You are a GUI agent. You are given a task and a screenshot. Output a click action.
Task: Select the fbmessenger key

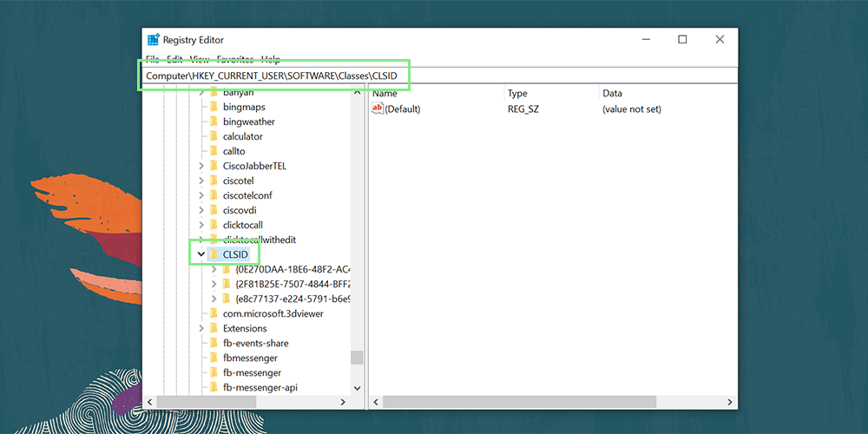250,358
